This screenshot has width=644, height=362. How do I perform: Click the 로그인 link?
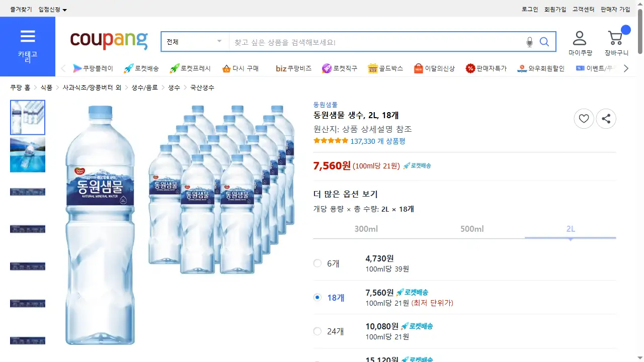click(530, 10)
